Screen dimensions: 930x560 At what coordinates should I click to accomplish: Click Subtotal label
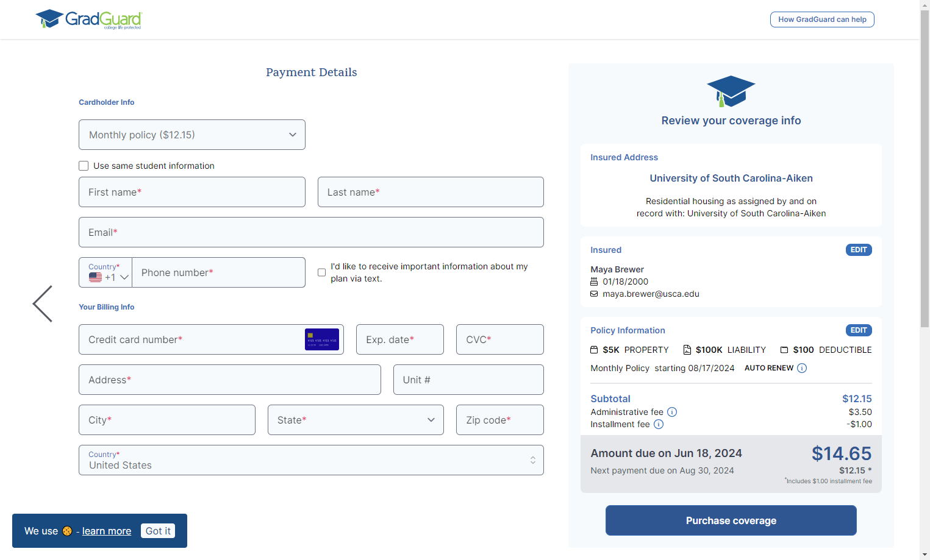coord(610,399)
